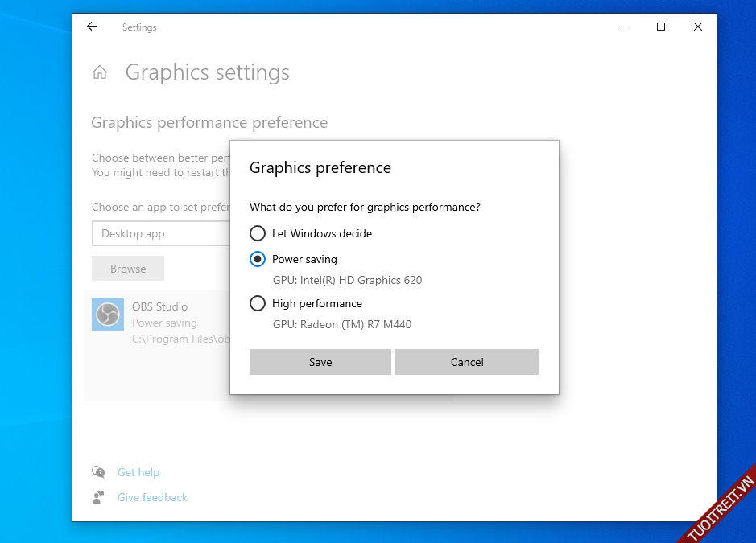756x543 pixels.
Task: Open the Get help link
Action: [138, 472]
